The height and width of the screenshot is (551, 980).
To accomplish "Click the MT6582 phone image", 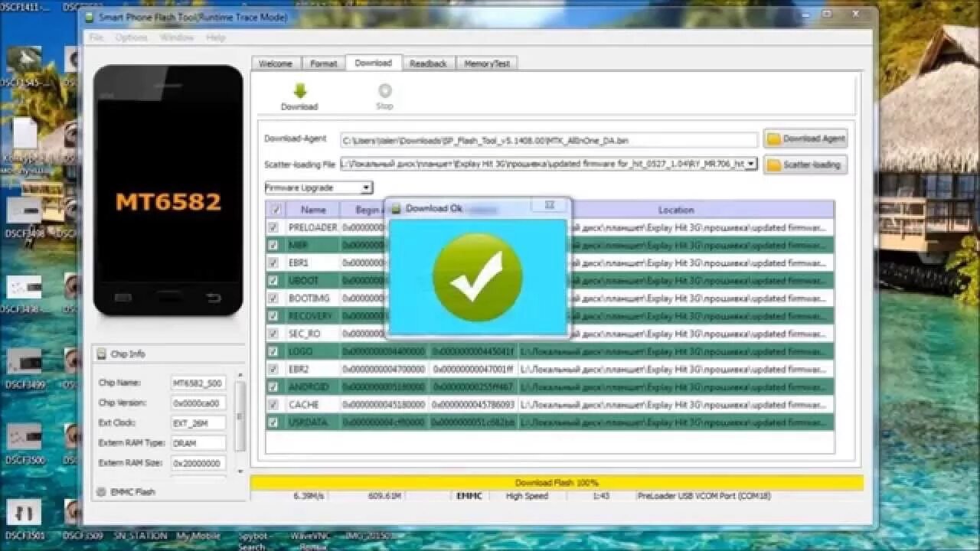I will click(x=168, y=190).
